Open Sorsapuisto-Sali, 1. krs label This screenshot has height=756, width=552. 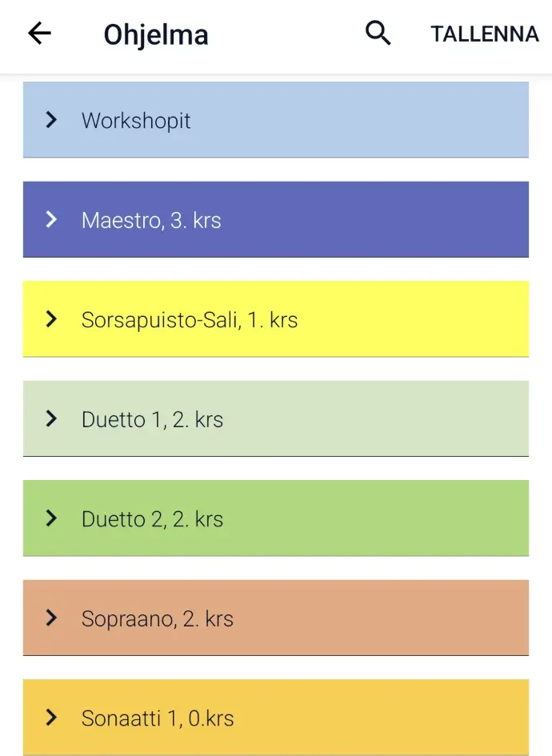coord(190,320)
